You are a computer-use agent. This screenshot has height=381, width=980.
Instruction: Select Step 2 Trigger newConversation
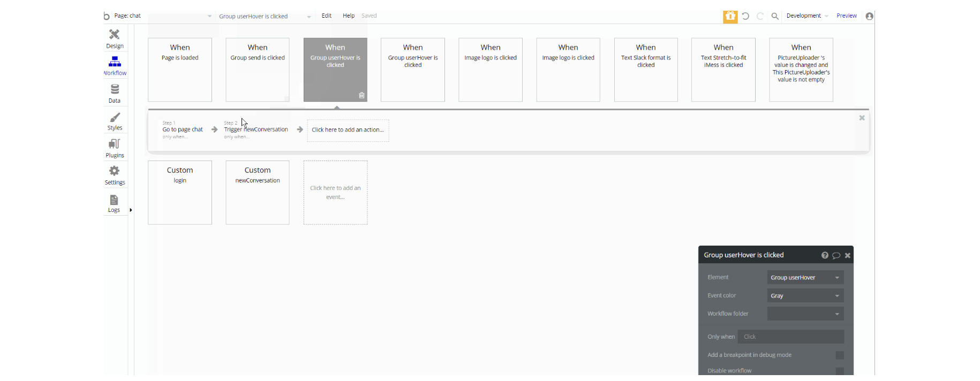point(256,130)
